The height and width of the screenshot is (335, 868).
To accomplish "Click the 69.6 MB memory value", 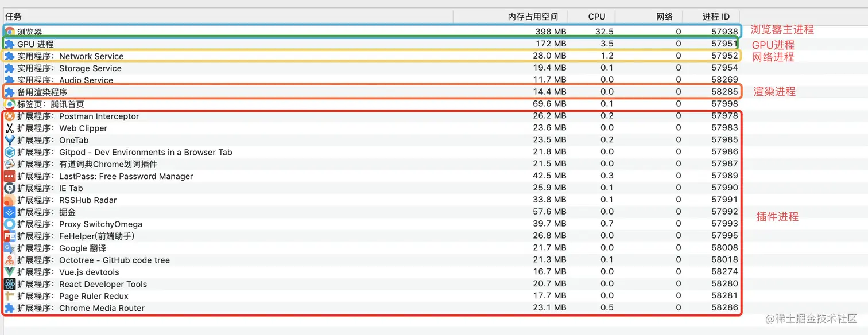I will [x=549, y=104].
